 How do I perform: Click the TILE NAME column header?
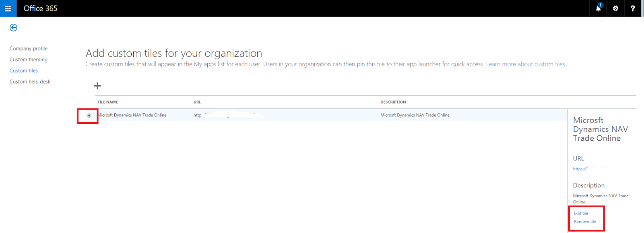point(107,102)
